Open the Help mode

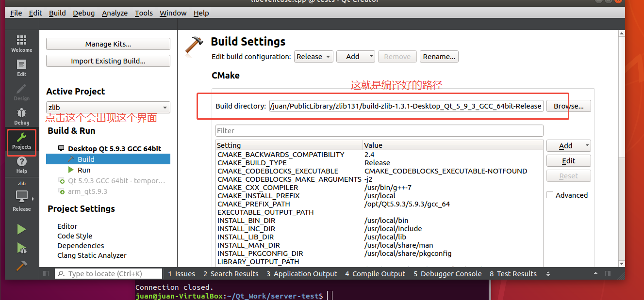click(x=21, y=165)
